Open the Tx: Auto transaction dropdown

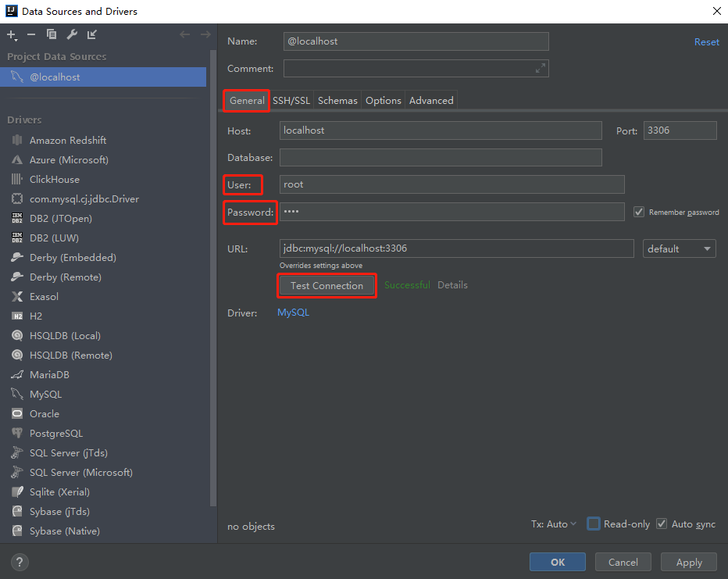tap(554, 524)
